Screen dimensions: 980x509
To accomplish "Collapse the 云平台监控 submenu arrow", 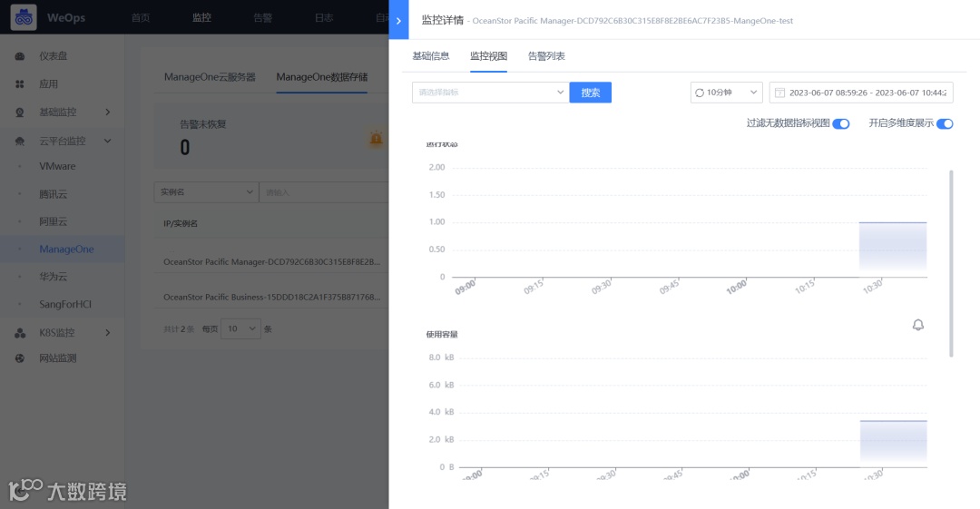I will (108, 141).
